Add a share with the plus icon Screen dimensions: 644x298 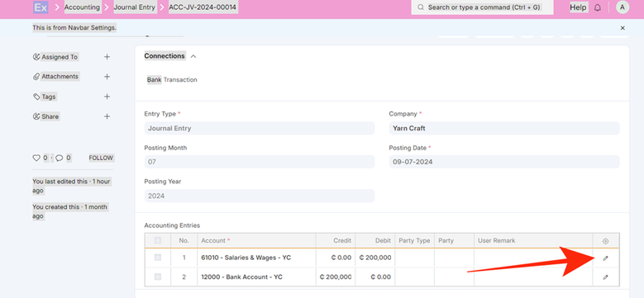107,116
